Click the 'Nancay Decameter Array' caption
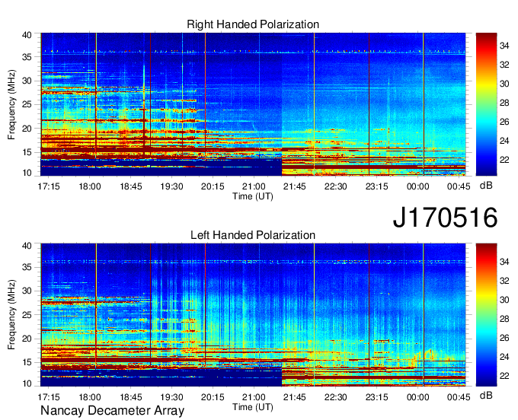The width and height of the screenshot is (518, 420). pos(112,411)
